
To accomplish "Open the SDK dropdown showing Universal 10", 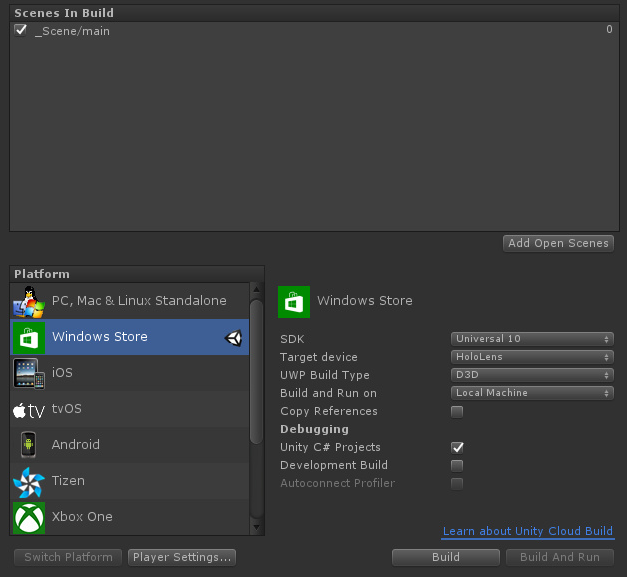I will [x=532, y=339].
